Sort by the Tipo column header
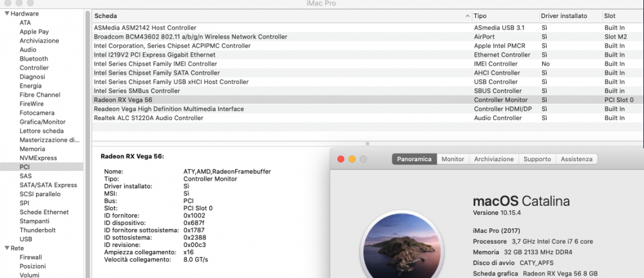 click(x=505, y=16)
